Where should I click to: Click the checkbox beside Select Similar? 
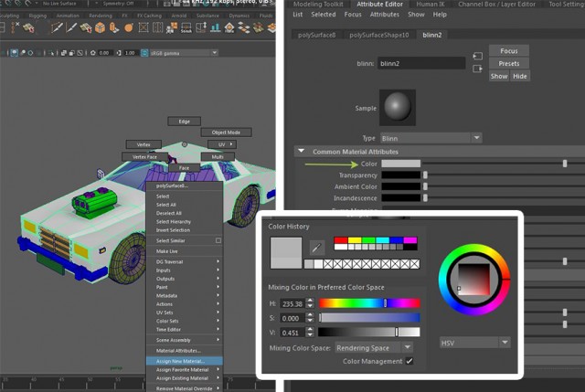[x=218, y=240]
